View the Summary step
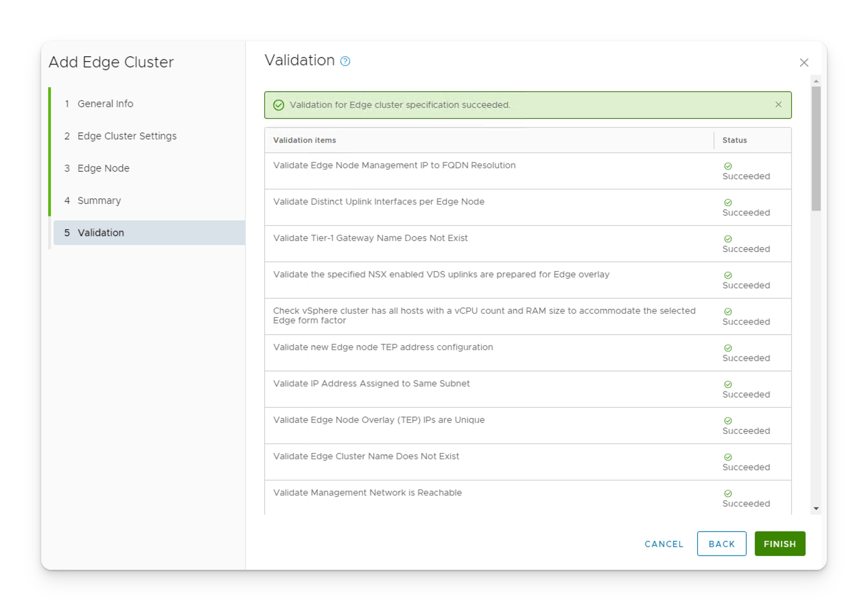 (x=99, y=200)
